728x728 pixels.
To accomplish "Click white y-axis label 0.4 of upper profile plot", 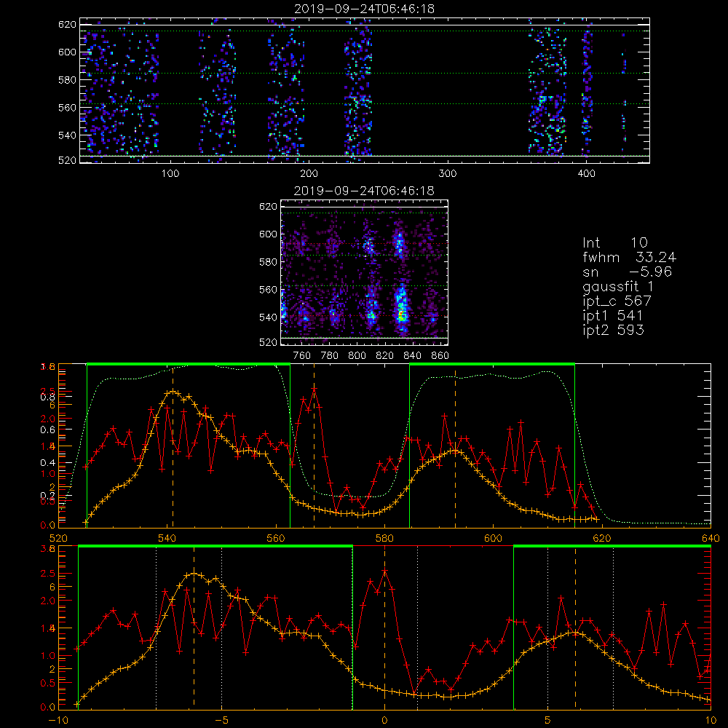I will pos(47,462).
